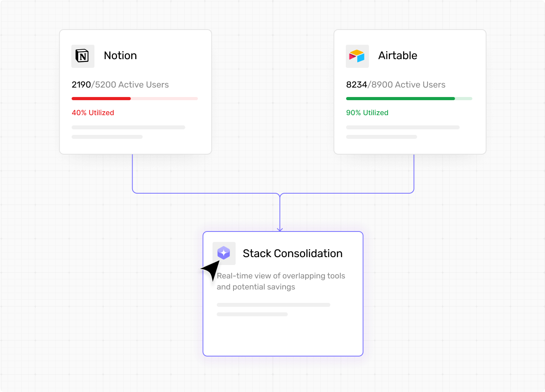Click the 8234/8900 Active Users text
545x392 pixels.
(396, 85)
